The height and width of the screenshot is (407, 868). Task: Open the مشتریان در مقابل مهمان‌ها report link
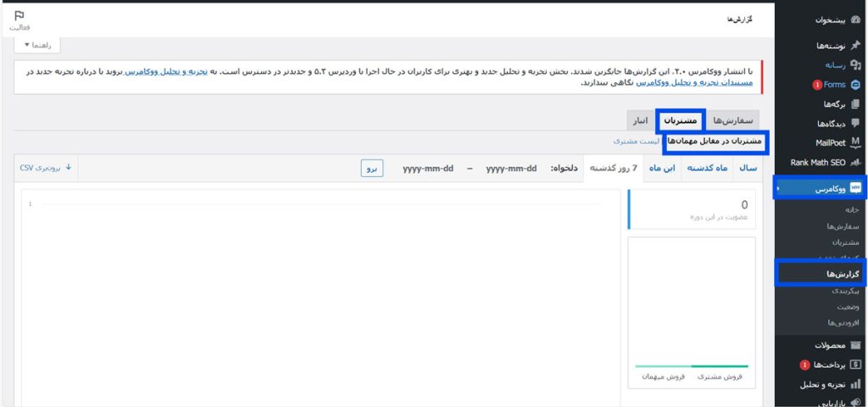click(714, 142)
